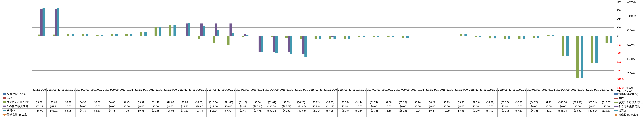
Task: Select the $0.86 cell
Action: [x=185, y=102]
